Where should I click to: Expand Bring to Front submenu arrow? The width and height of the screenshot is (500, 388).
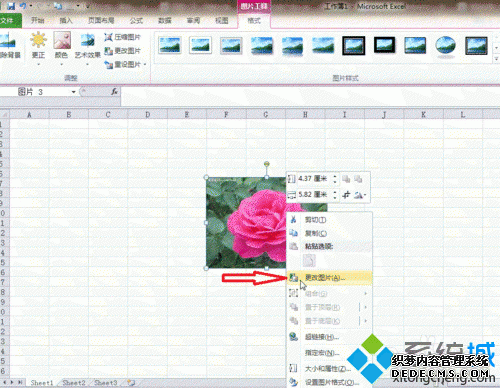(x=366, y=307)
